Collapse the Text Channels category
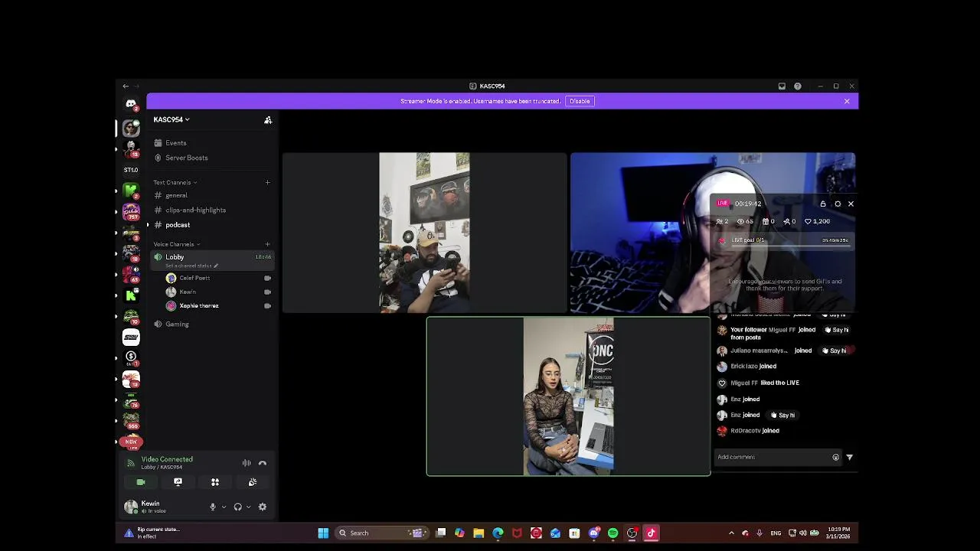This screenshot has height=551, width=980. 175,182
